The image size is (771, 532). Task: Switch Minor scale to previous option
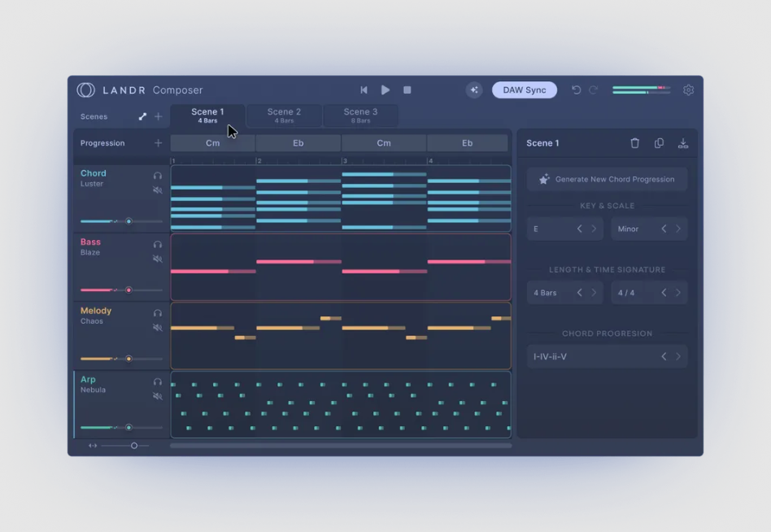click(x=664, y=229)
